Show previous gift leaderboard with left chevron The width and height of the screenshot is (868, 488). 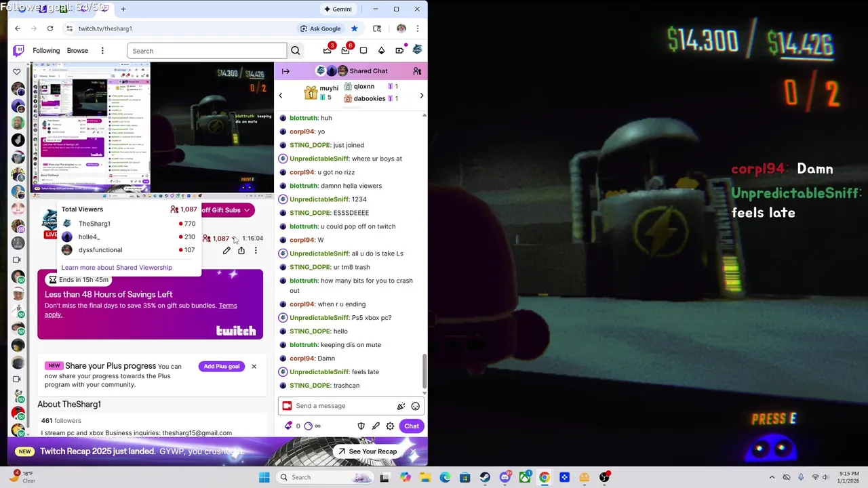point(281,96)
